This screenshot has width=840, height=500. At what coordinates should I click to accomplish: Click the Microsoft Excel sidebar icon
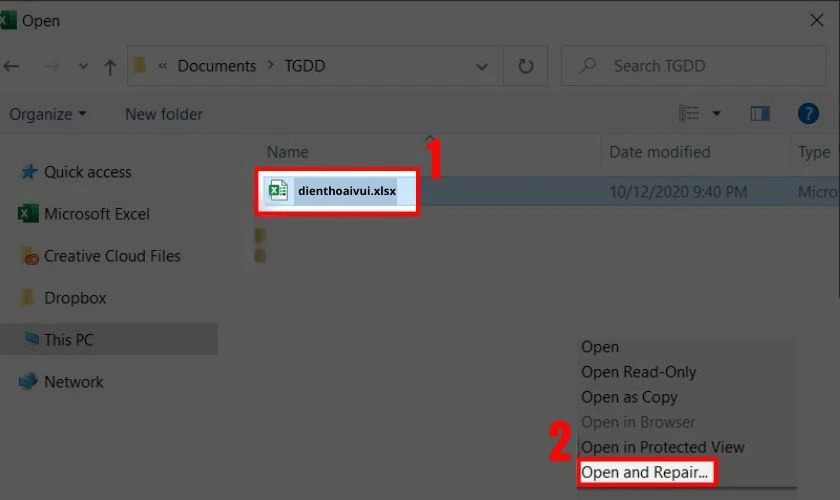[28, 213]
